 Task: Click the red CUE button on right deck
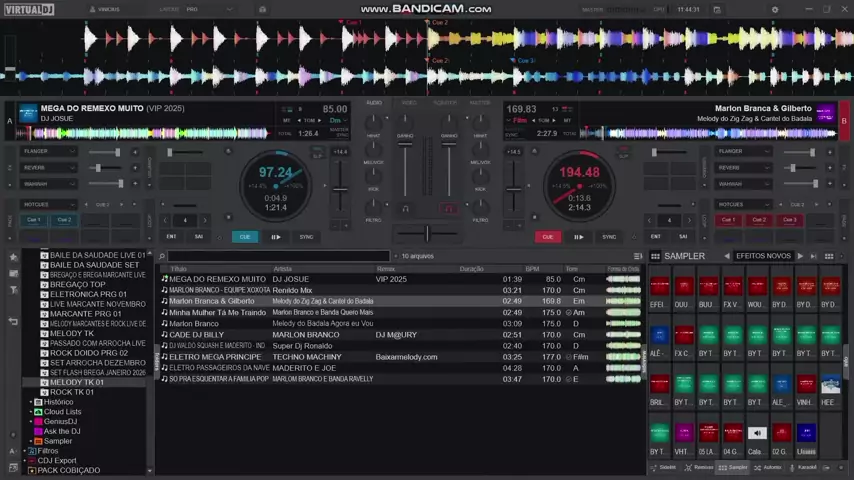coord(547,237)
